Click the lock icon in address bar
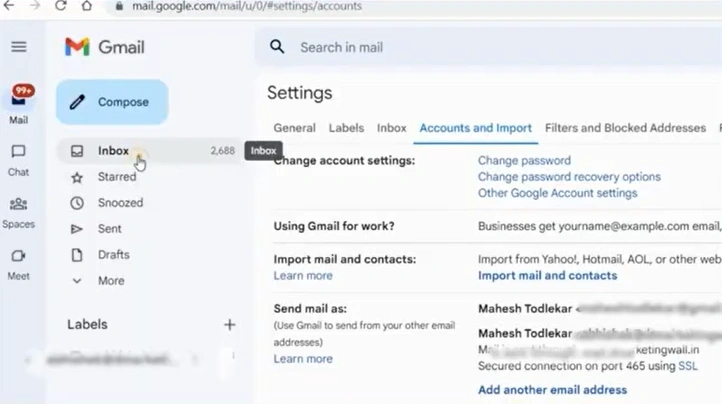This screenshot has height=404, width=722. [x=119, y=6]
